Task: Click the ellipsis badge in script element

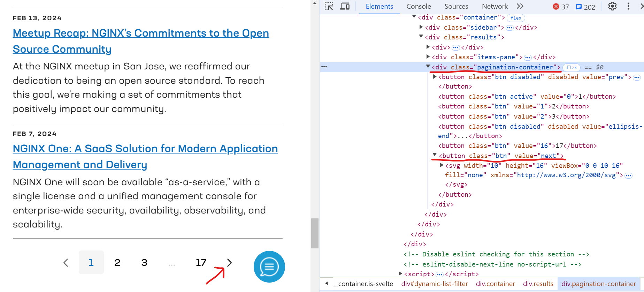Action: (439, 274)
